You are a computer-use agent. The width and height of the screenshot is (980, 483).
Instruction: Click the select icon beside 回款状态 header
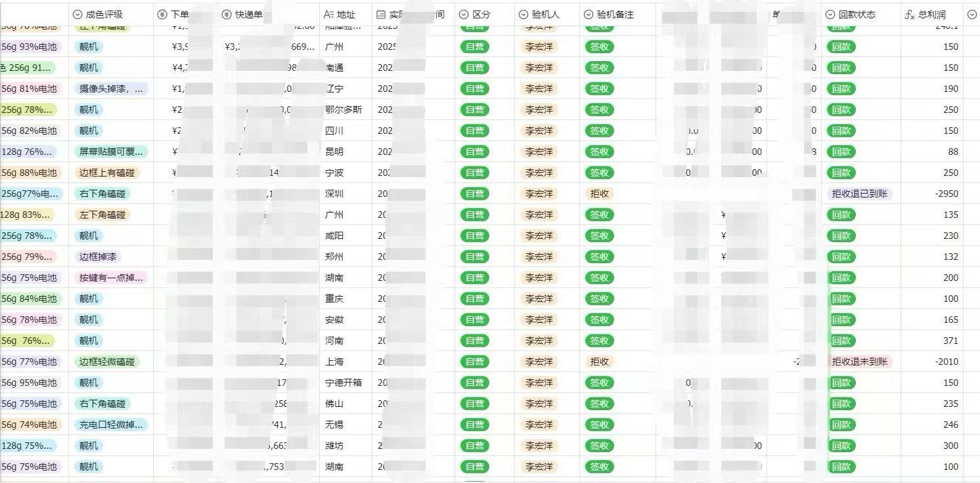[x=832, y=14]
